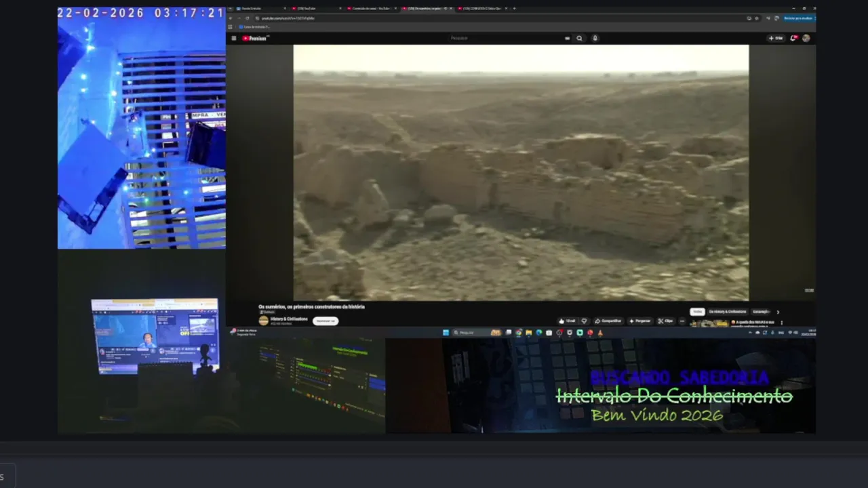Open the weather widget on taskbar
Image resolution: width=868 pixels, height=488 pixels.
point(245,332)
